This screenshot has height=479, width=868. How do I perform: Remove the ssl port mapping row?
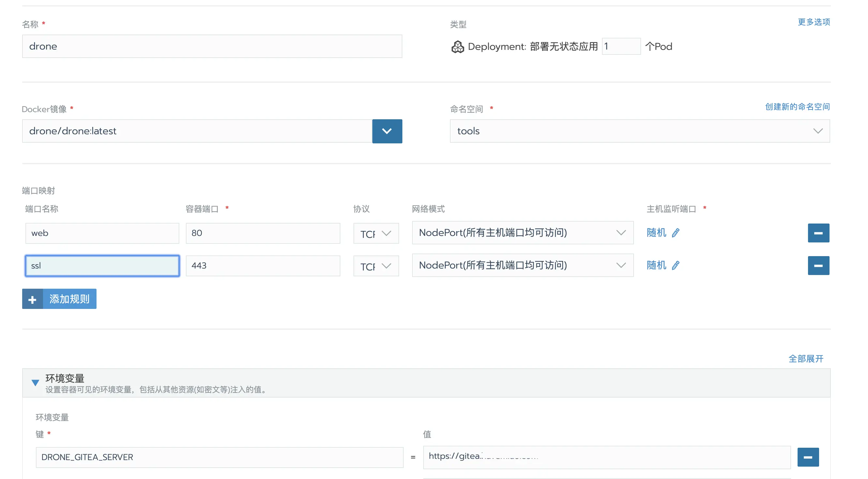click(818, 266)
